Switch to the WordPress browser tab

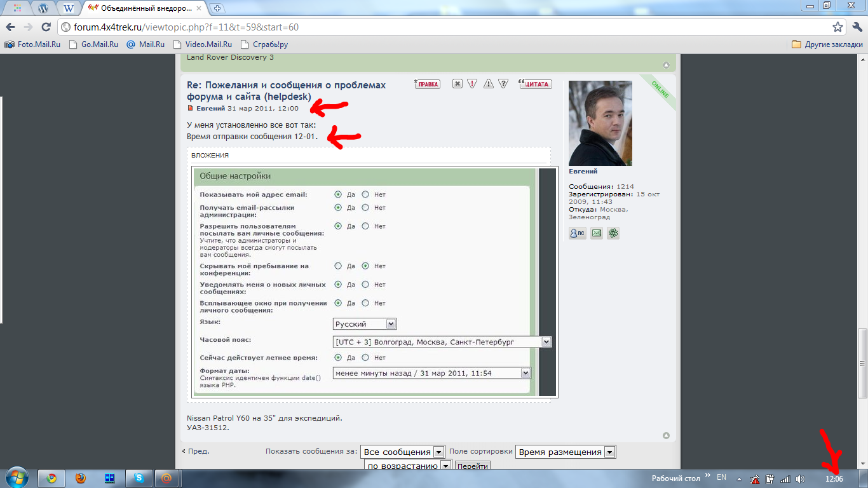[43, 8]
